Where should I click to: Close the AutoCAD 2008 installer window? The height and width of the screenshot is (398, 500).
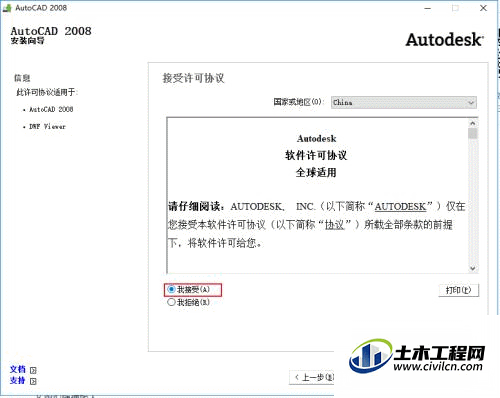tap(483, 8)
